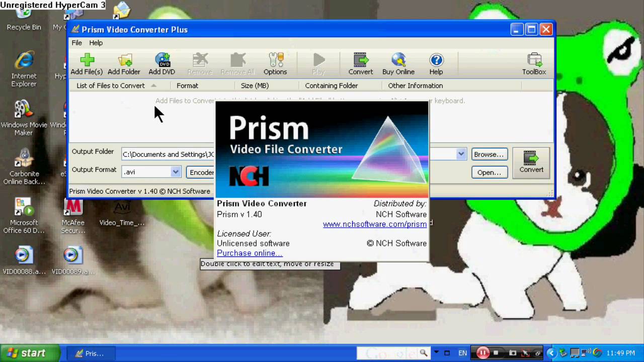Click the Purchase online... link
Viewport: 644px width, 362px height.
tap(250, 253)
